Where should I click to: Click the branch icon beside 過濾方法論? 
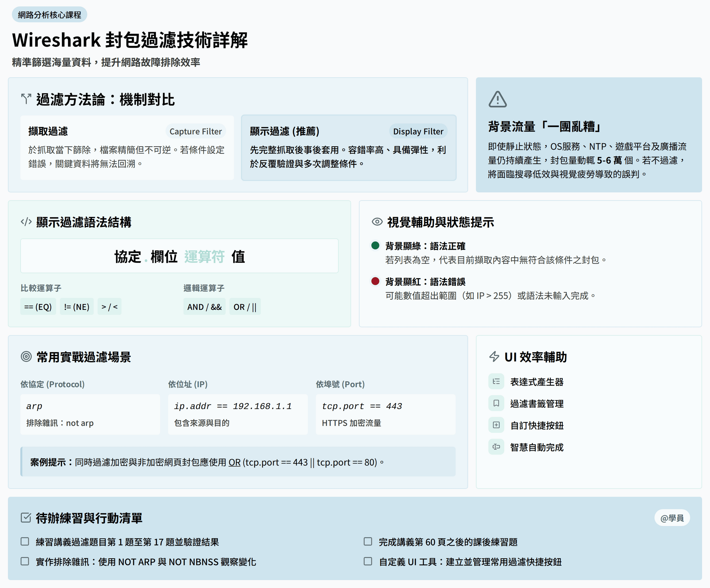click(26, 99)
